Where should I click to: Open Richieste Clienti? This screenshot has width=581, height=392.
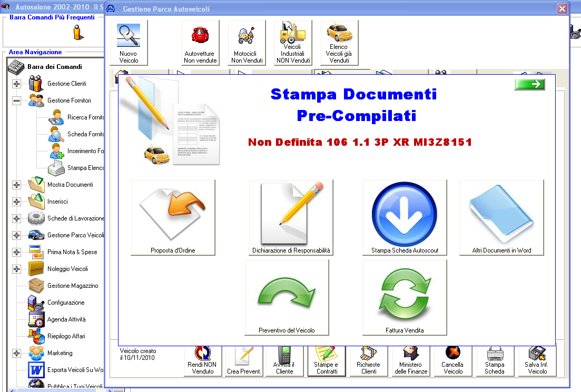(369, 361)
